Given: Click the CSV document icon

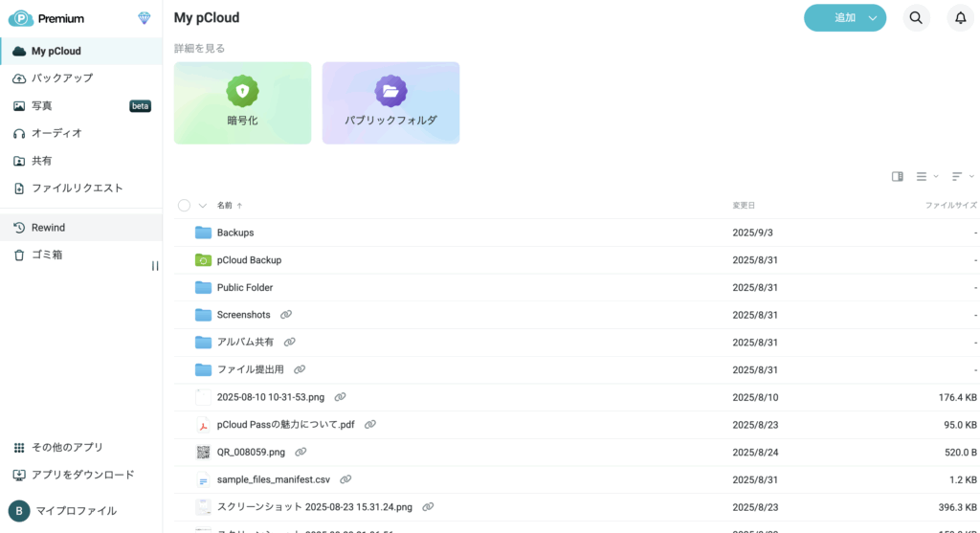Looking at the screenshot, I should 203,479.
